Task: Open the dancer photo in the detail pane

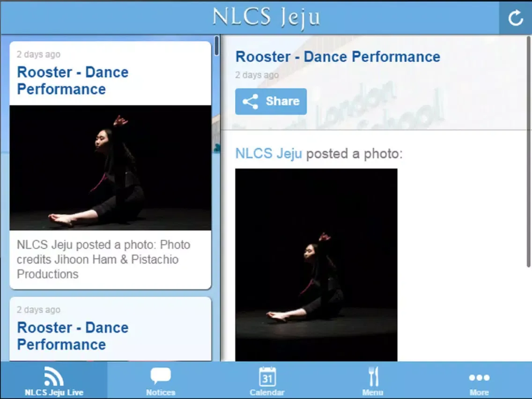Action: point(316,265)
